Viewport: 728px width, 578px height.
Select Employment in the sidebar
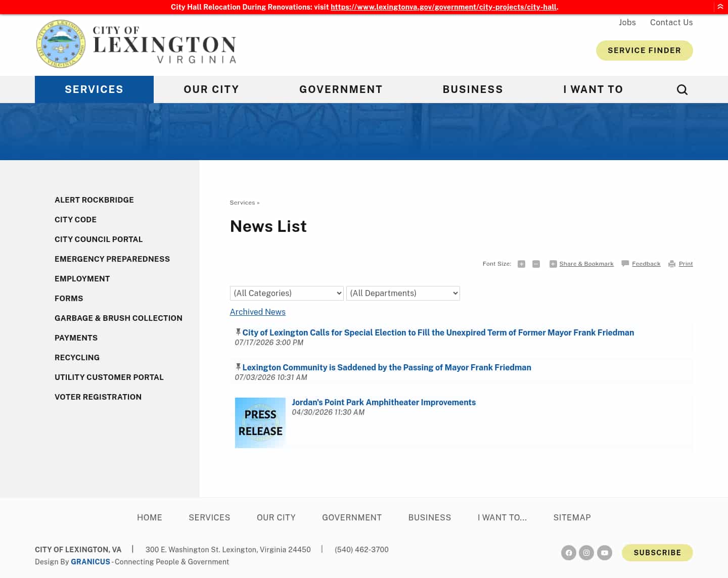82,279
